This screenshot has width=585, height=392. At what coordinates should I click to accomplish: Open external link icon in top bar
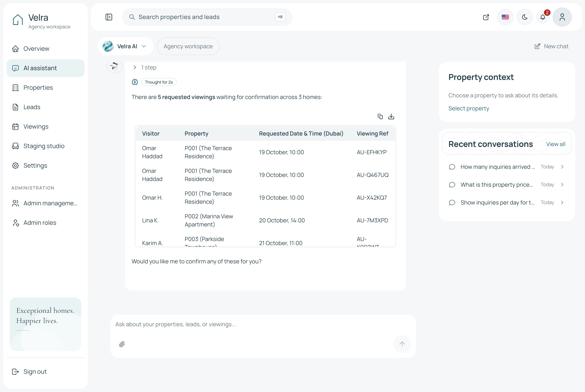(486, 17)
